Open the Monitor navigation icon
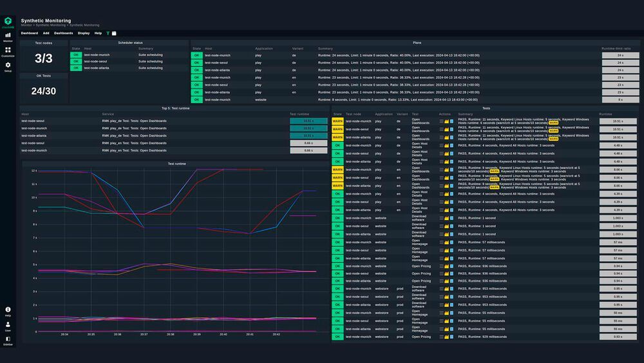The height and width of the screenshot is (363, 644). (8, 36)
